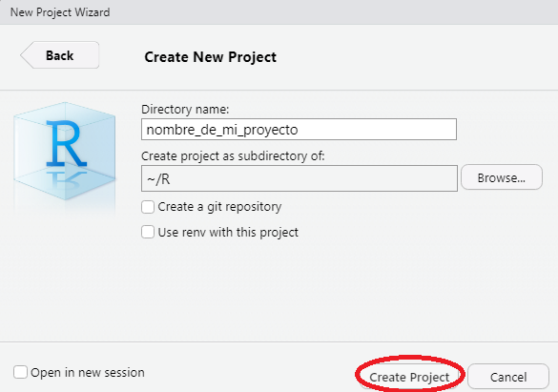Place cursor after nombre_de_mi_proyecto text
Image resolution: width=558 pixels, height=392 pixels.
tap(300, 130)
